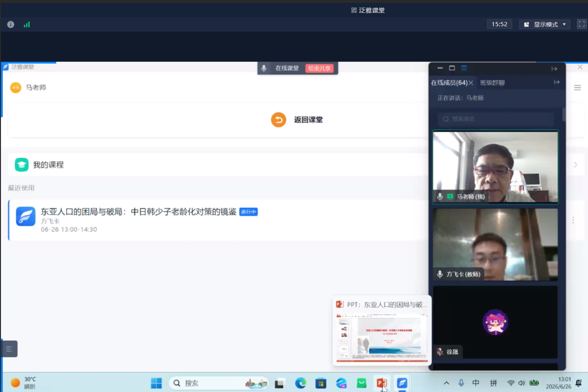Screen dimensions: 588x392
Task: Check the green signal strength indicator
Action: pos(27,24)
